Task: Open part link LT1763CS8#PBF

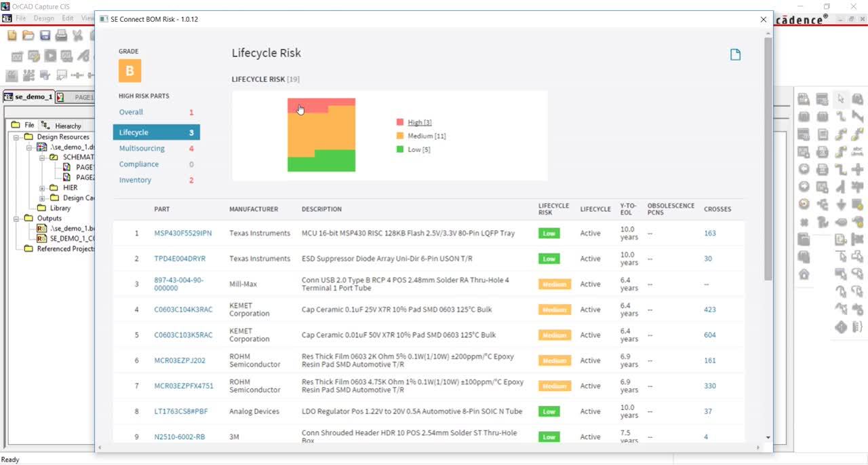Action: click(181, 411)
